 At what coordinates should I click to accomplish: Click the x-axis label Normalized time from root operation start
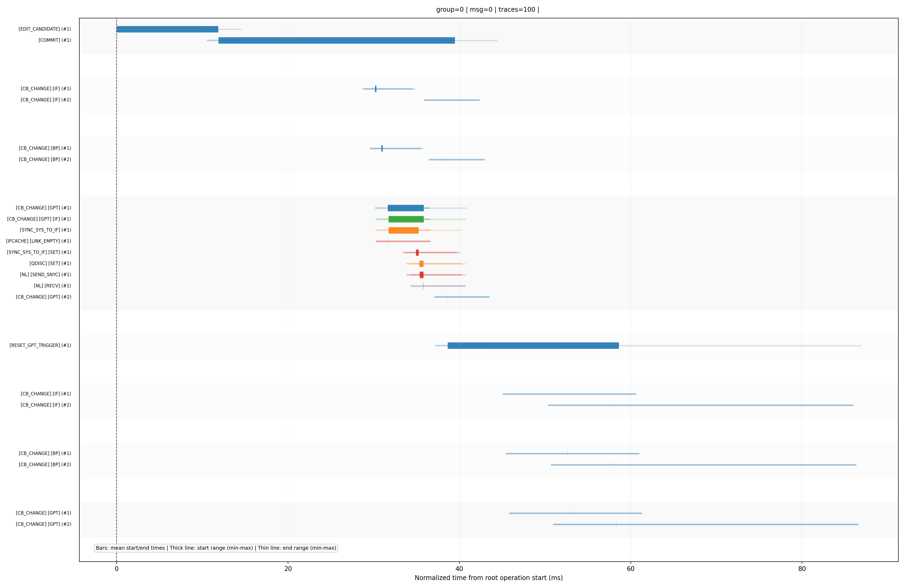click(488, 578)
